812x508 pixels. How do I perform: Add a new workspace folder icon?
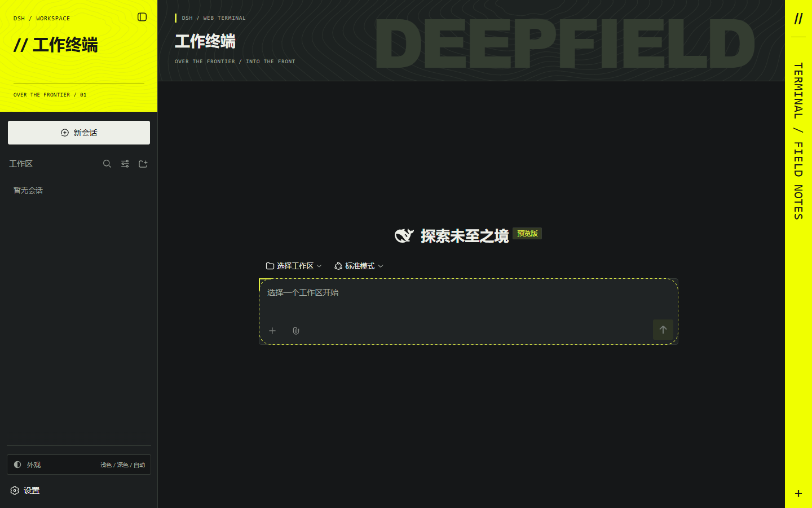[x=143, y=164]
